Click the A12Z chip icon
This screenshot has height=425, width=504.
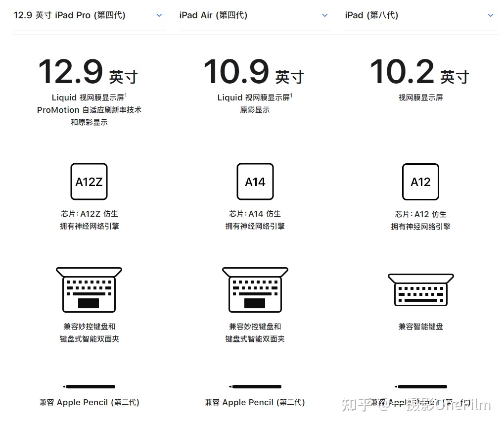pos(89,182)
